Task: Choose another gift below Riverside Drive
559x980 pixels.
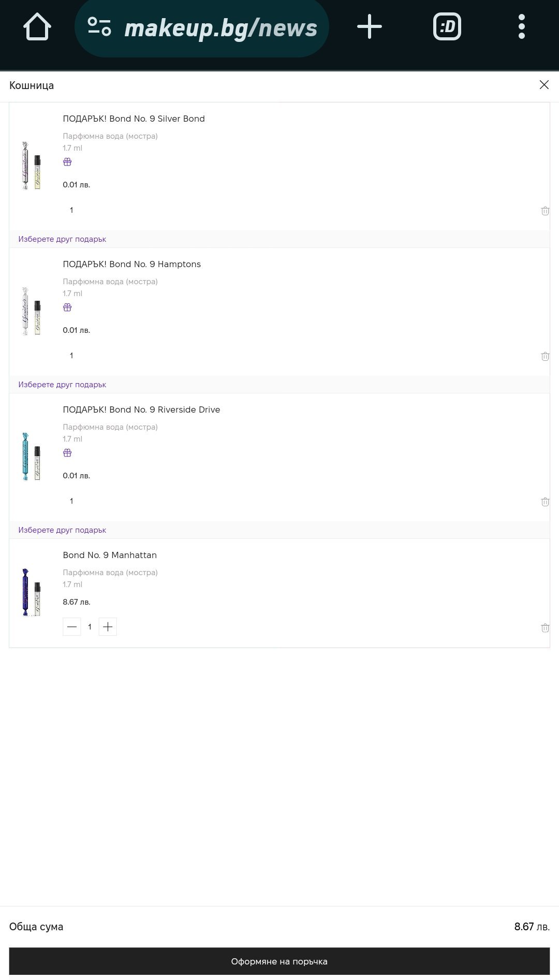Action: (x=62, y=530)
